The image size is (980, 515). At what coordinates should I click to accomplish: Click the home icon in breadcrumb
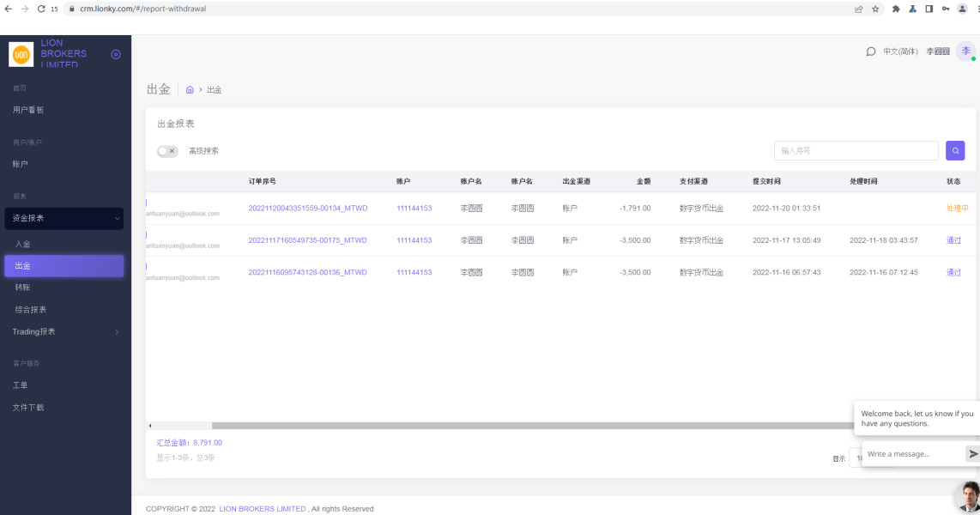pyautogui.click(x=190, y=89)
